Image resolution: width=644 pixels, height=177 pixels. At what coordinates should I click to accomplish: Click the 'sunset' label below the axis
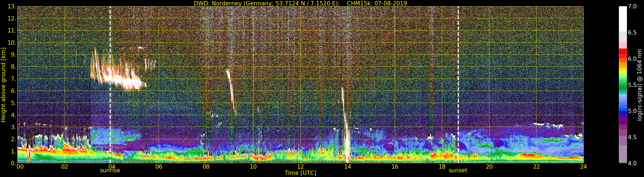click(458, 171)
